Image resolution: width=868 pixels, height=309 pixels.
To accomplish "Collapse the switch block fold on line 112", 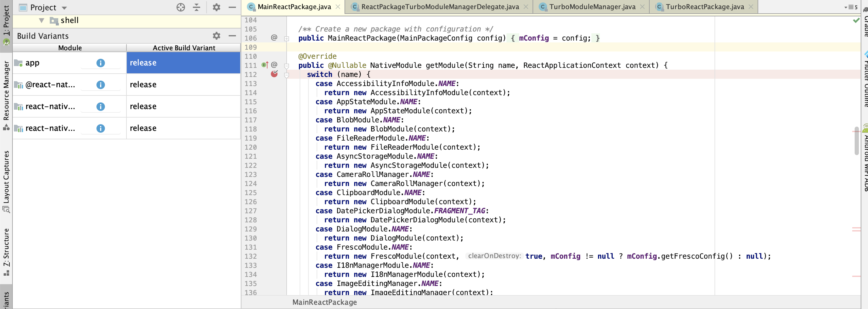I will tap(286, 75).
